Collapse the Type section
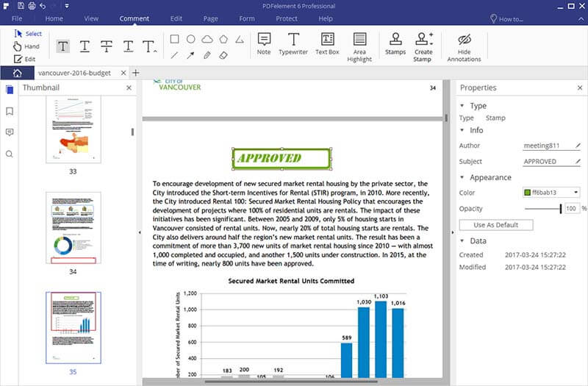 click(x=462, y=106)
